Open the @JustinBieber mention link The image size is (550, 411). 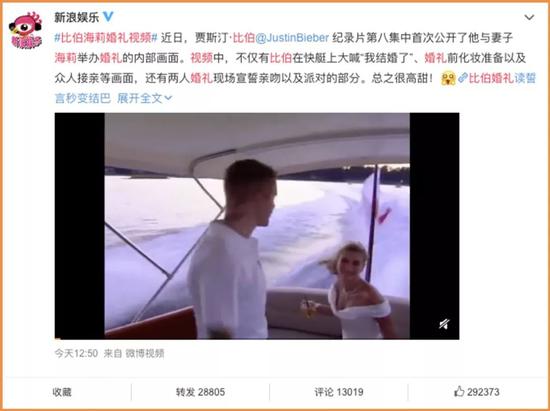click(x=292, y=38)
